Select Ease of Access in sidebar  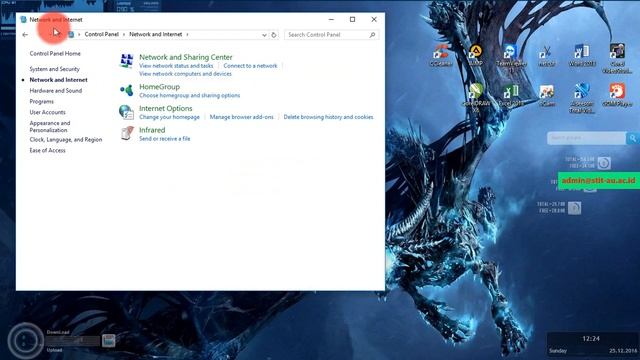tap(47, 150)
